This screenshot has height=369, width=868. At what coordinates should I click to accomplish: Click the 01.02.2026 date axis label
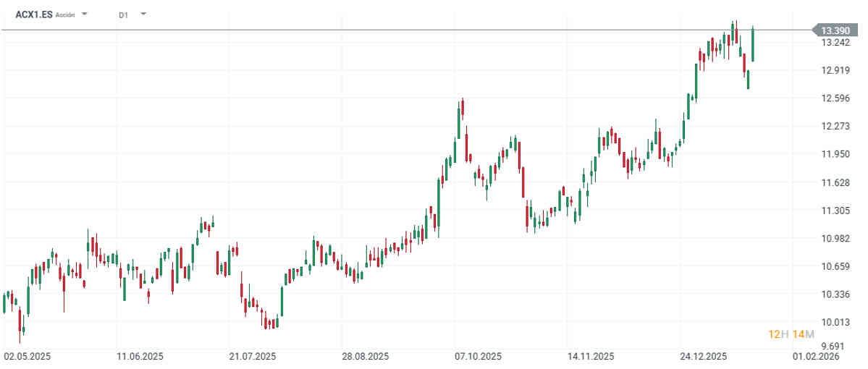click(816, 357)
